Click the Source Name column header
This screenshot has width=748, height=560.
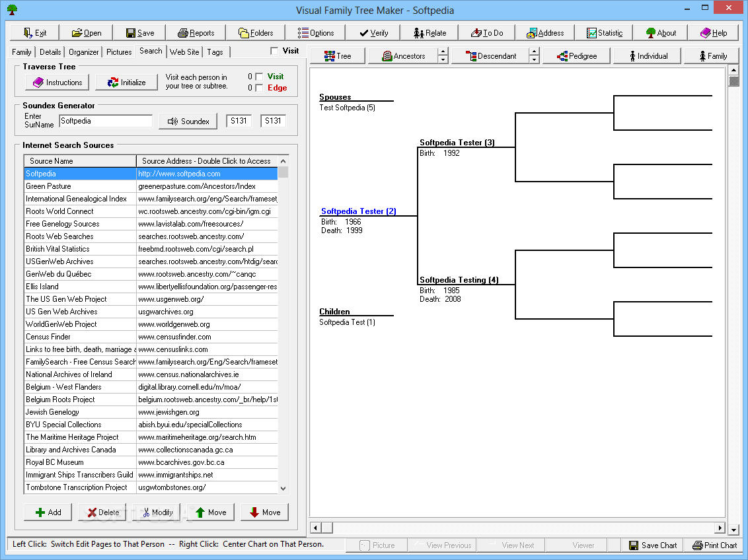tap(80, 161)
